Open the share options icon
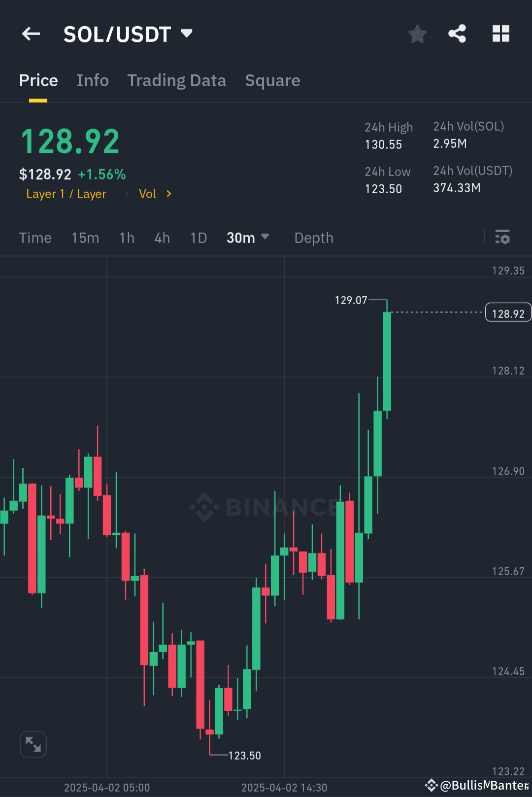This screenshot has height=797, width=532. [457, 34]
